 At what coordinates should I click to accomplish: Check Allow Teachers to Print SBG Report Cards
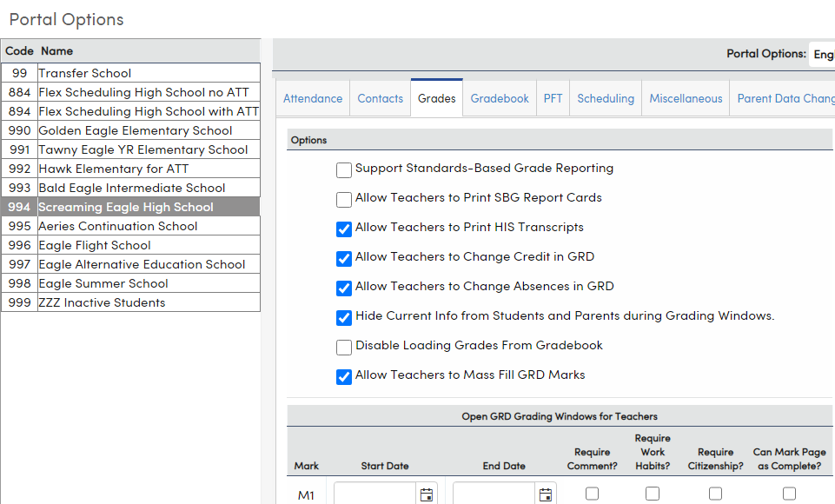pyautogui.click(x=343, y=199)
